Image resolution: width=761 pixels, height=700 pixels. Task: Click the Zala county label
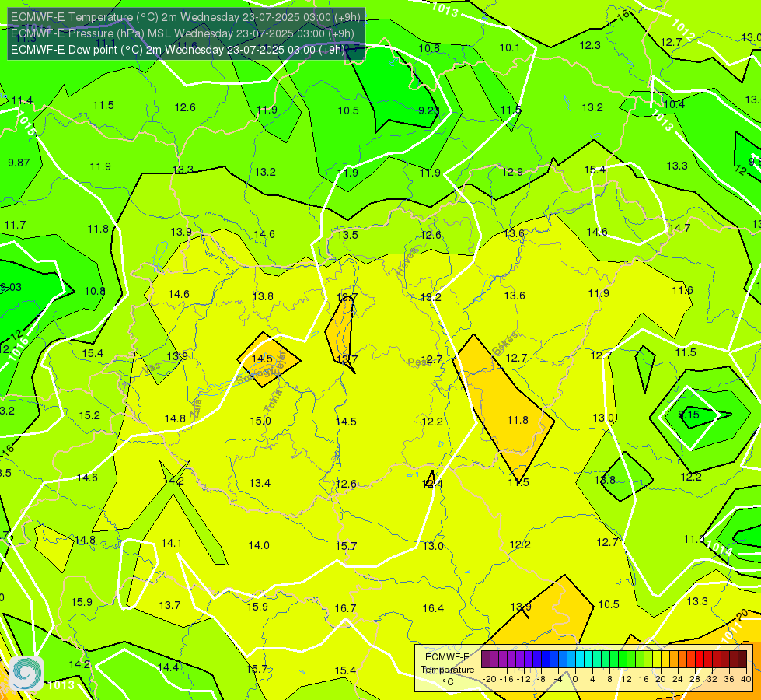click(196, 408)
